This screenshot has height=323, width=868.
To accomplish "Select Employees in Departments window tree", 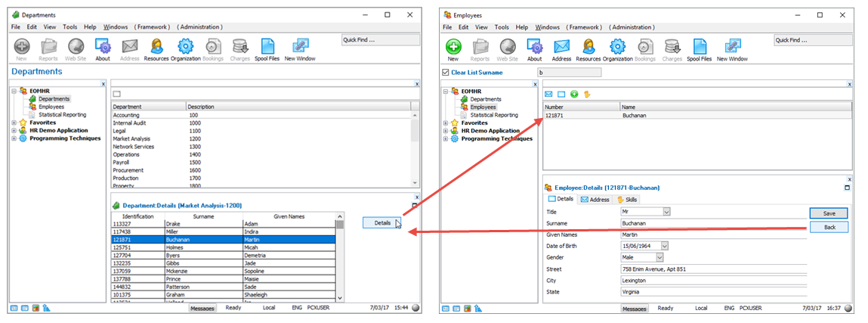I will pos(51,107).
